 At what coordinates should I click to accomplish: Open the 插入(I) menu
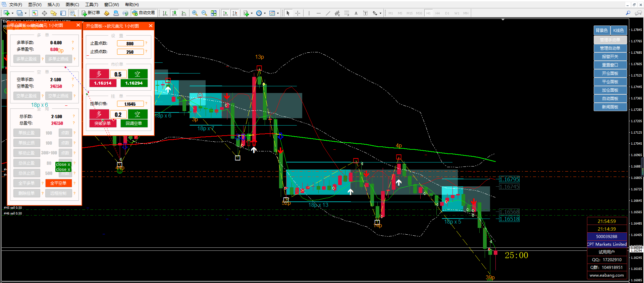pyautogui.click(x=53, y=5)
